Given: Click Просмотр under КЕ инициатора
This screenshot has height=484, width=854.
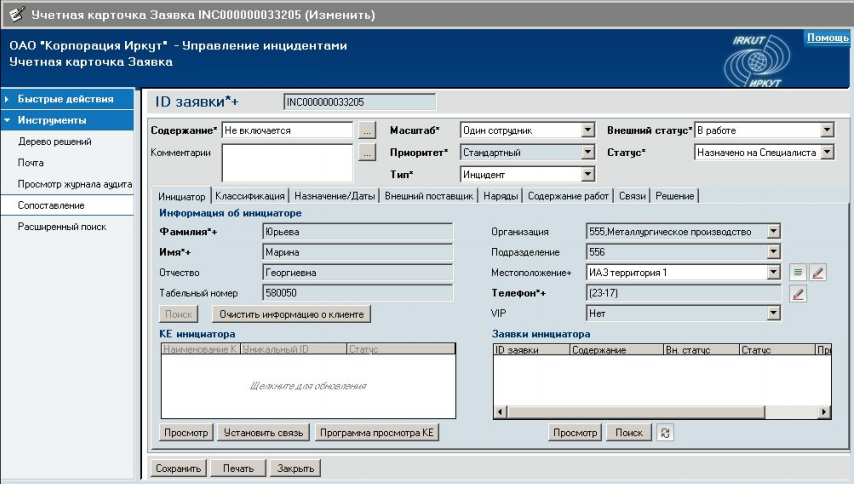Looking at the screenshot, I should click(x=186, y=433).
